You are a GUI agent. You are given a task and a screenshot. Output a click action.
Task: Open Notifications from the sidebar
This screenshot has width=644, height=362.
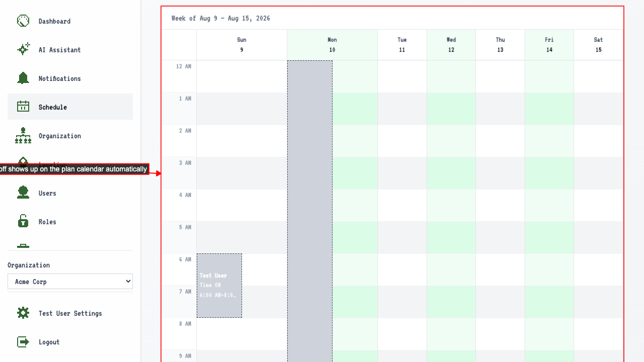tap(70, 78)
